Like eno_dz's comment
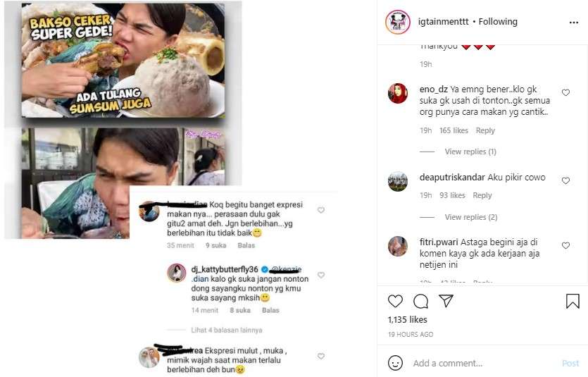Image resolution: width=588 pixels, height=377 pixels. 565,92
